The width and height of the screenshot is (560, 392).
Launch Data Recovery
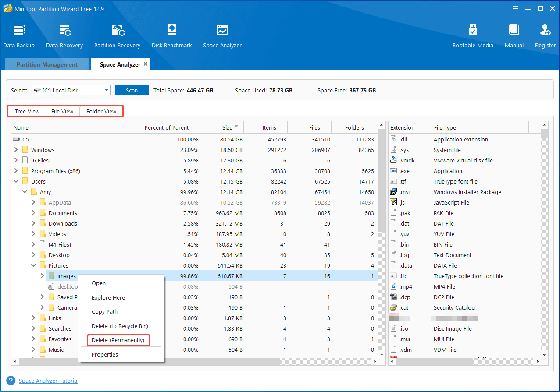[x=64, y=35]
